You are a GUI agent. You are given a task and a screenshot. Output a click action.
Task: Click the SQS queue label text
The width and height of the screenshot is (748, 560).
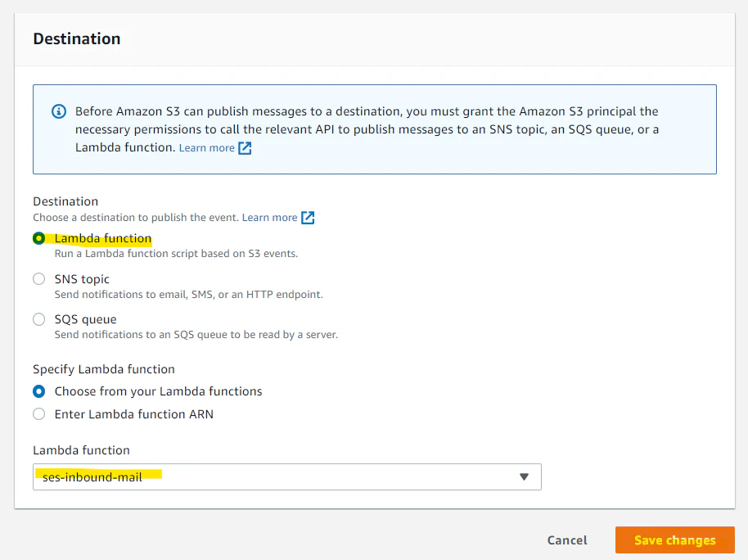point(85,319)
